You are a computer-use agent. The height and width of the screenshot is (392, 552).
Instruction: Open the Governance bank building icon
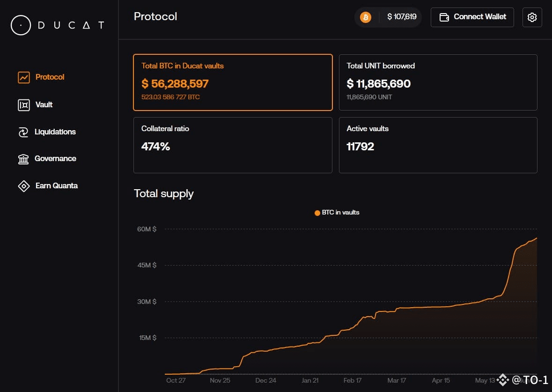23,159
